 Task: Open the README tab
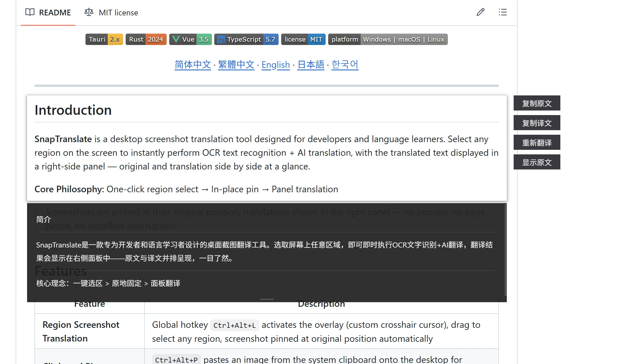click(x=48, y=13)
